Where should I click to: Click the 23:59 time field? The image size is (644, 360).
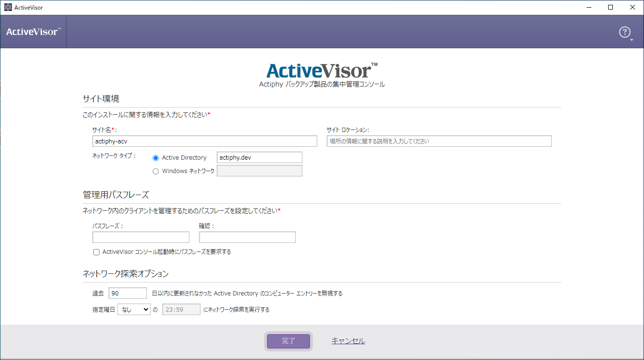[181, 309]
